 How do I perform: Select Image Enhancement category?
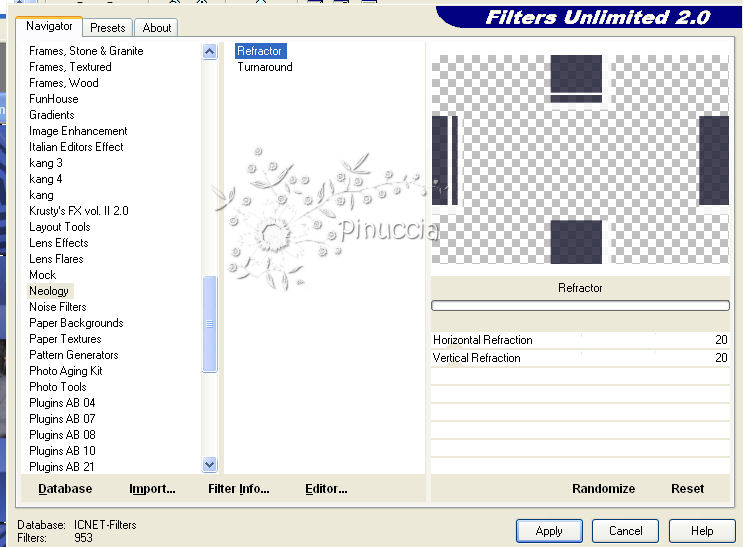click(78, 131)
